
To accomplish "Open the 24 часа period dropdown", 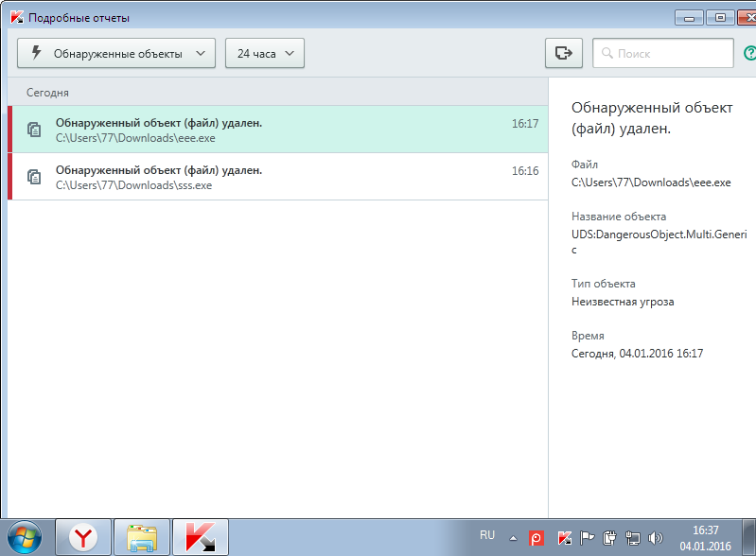I will pyautogui.click(x=265, y=53).
